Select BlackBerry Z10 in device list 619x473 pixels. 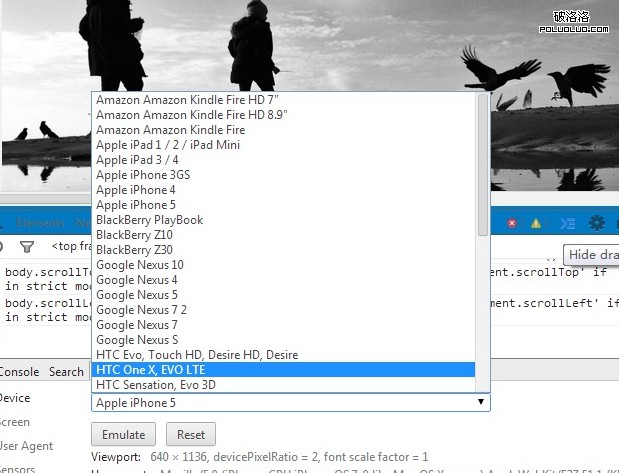coord(283,235)
